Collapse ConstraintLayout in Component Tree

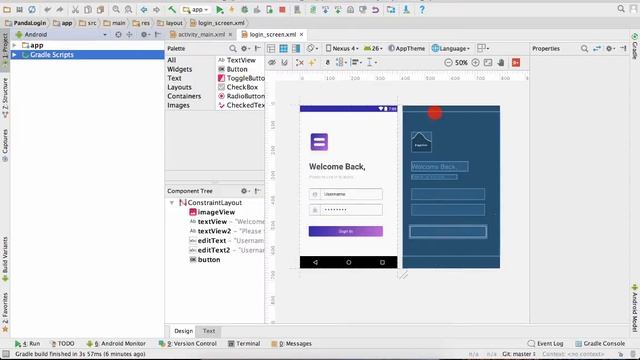click(172, 203)
